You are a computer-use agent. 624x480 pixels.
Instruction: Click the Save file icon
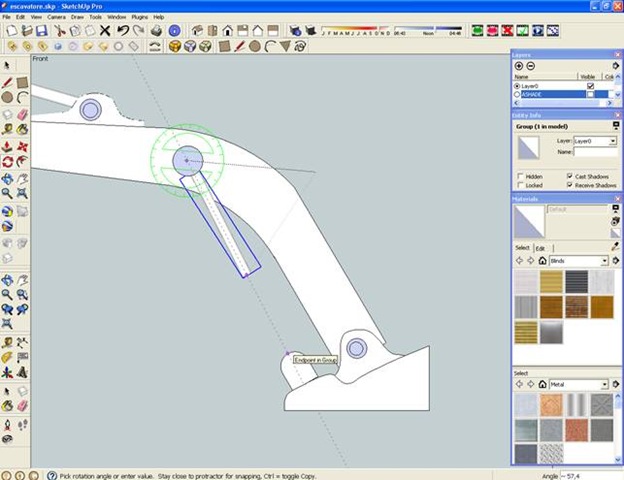tap(41, 31)
